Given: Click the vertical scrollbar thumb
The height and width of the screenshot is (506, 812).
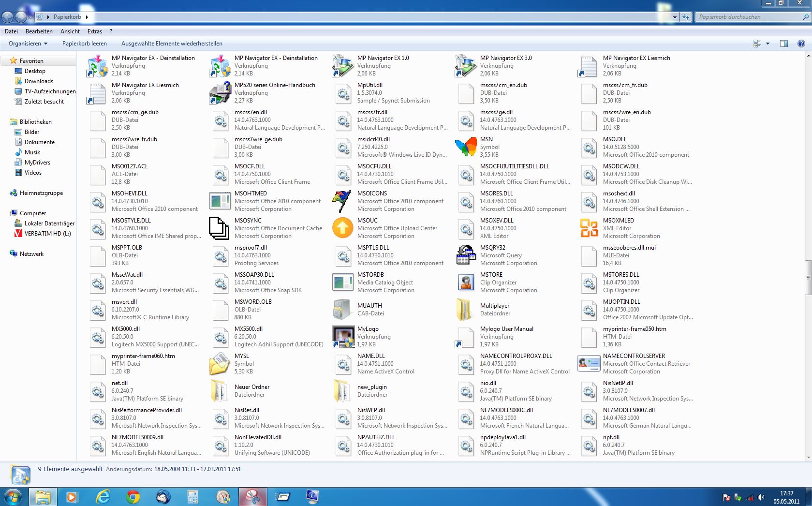Looking at the screenshot, I should click(808, 278).
